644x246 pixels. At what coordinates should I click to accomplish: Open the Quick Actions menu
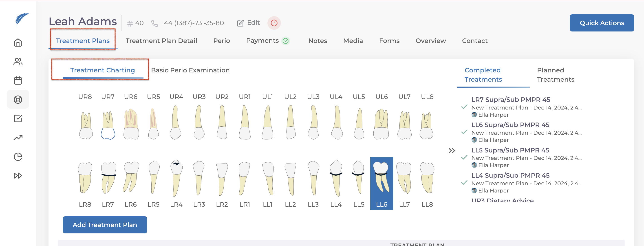click(602, 23)
